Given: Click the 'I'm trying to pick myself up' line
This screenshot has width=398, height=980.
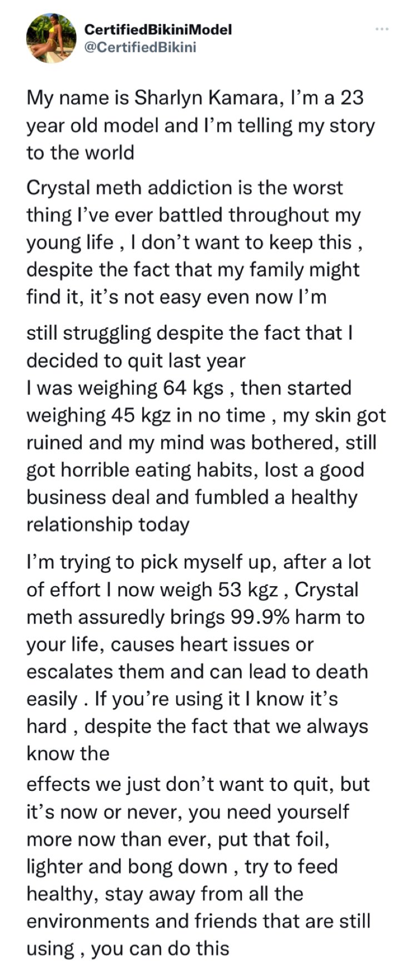Looking at the screenshot, I should click(x=198, y=562).
